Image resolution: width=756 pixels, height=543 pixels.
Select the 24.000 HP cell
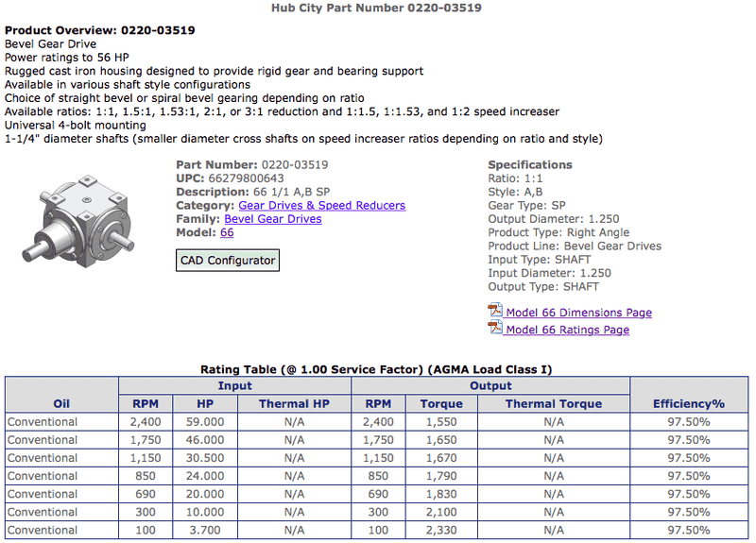[205, 476]
